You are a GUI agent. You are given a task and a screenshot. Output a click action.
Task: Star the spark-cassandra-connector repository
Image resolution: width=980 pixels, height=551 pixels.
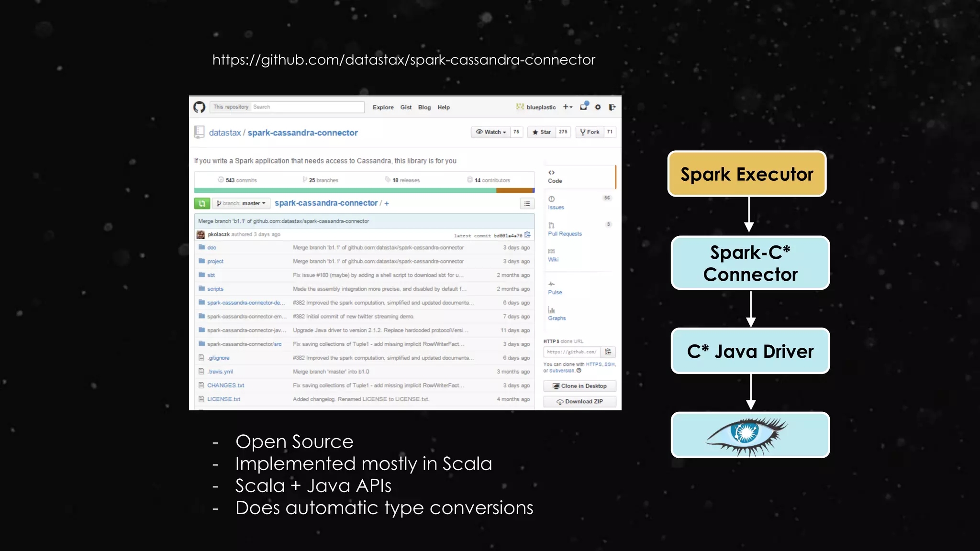click(542, 132)
